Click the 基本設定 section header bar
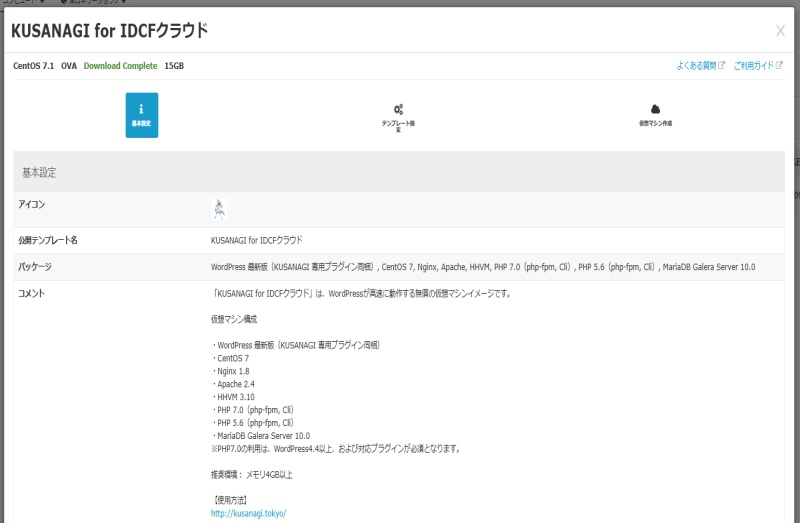800x523 pixels. click(398, 172)
